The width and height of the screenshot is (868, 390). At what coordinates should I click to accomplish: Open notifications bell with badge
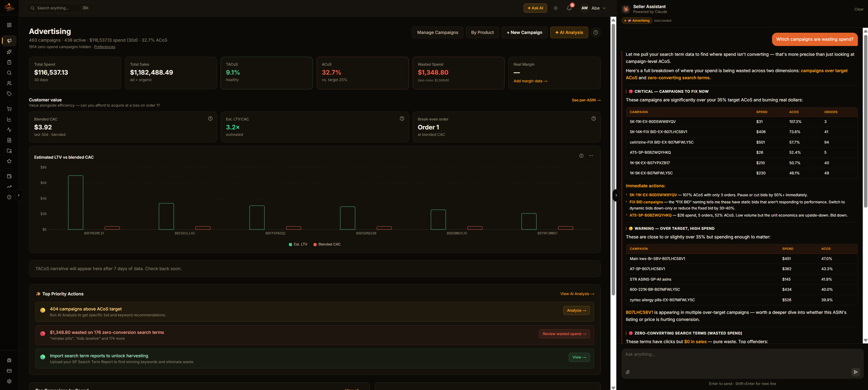point(570,8)
